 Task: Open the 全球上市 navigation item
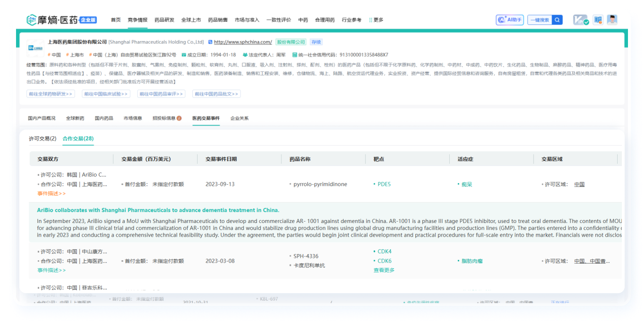tap(191, 20)
